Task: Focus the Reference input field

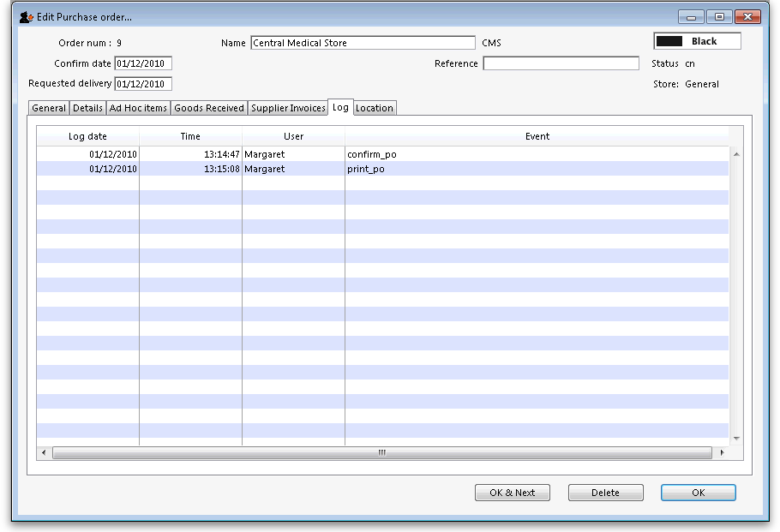Action: click(561, 63)
